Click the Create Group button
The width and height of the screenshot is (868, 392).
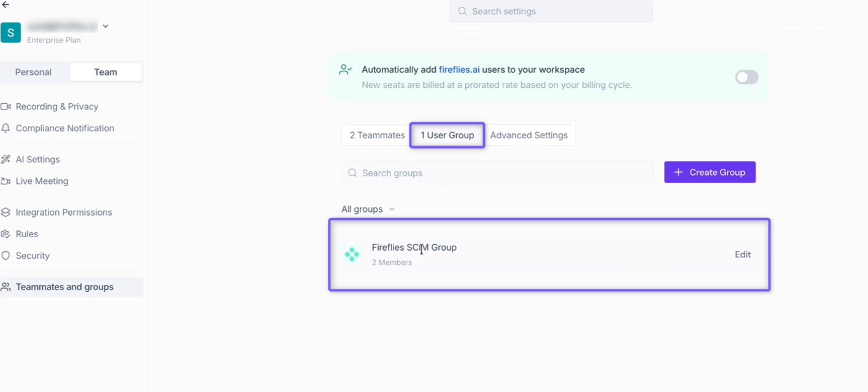710,172
